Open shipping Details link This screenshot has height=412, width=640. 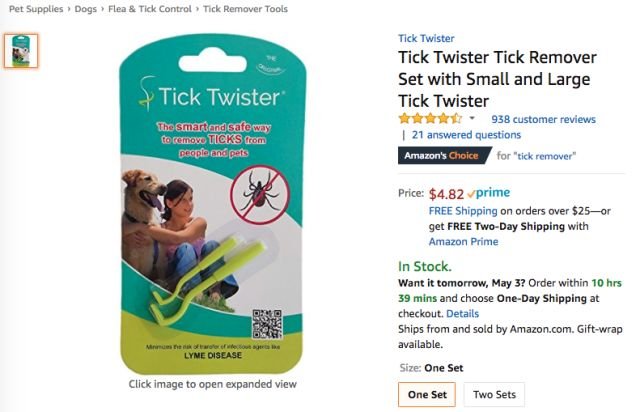(462, 314)
